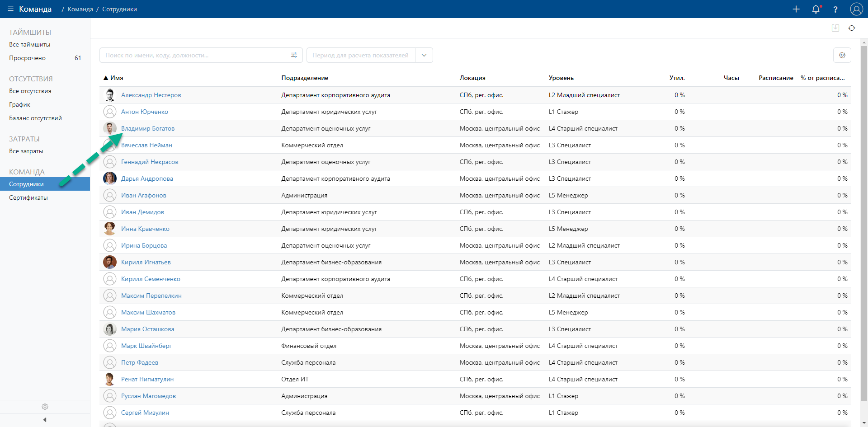Sort by % от расписания header
Screen dimensions: 868x427
coord(823,78)
